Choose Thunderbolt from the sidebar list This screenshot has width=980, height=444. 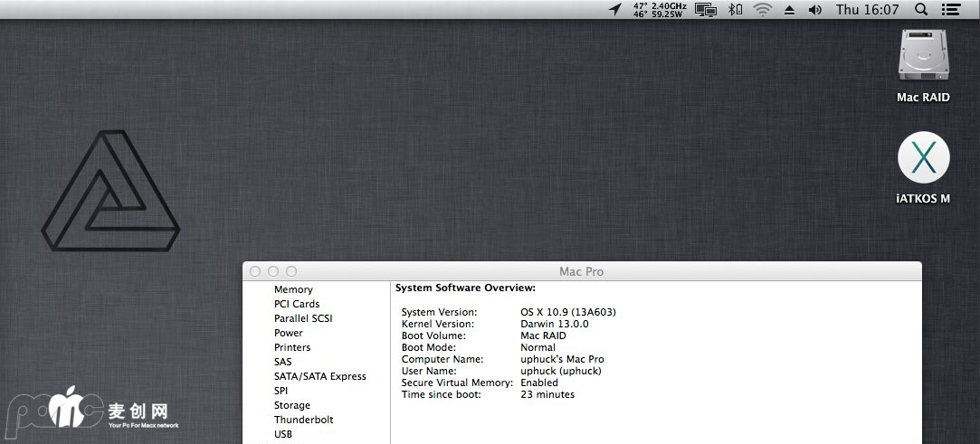pyautogui.click(x=304, y=420)
